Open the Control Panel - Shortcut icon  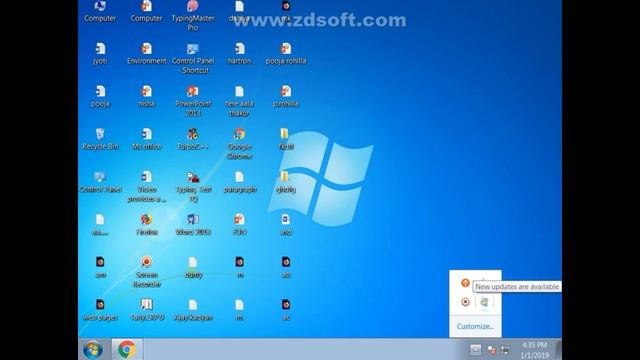coord(193,49)
